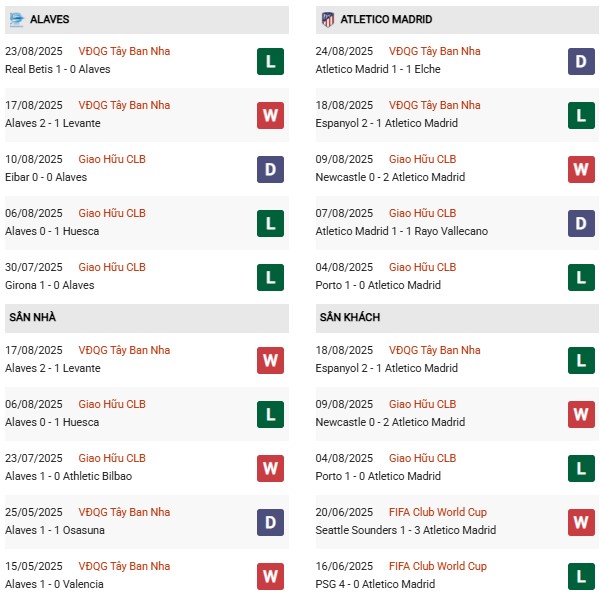Click the W badge for Seattle Sounders match
This screenshot has width=600, height=595.
[x=582, y=522]
